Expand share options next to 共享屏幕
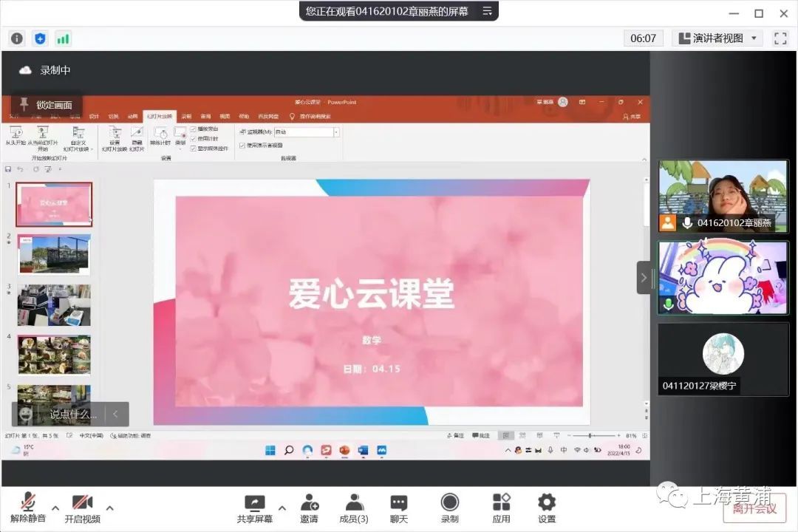798x532 pixels. [282, 508]
